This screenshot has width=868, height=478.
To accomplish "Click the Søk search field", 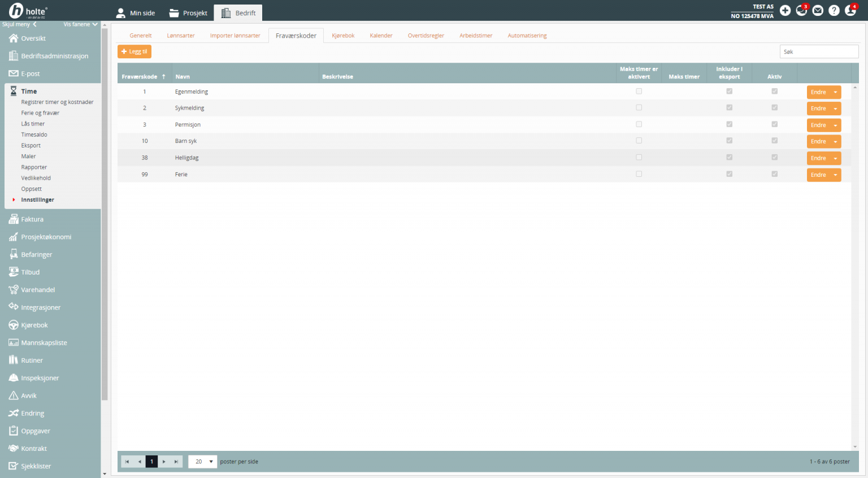I will coord(819,51).
